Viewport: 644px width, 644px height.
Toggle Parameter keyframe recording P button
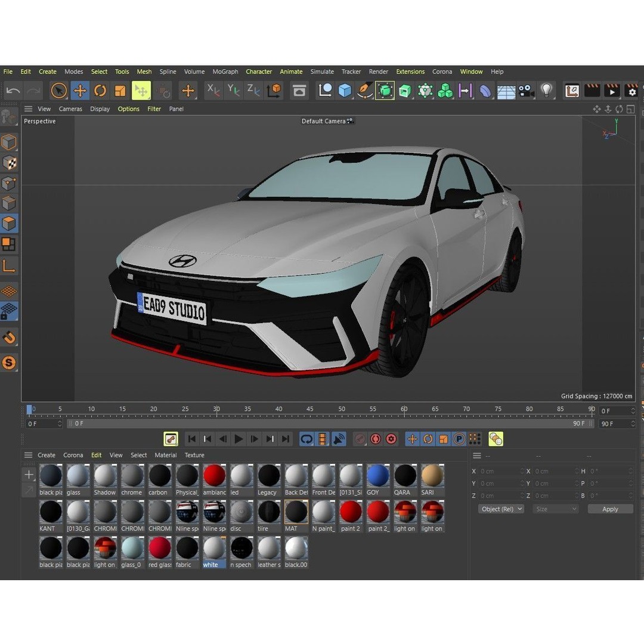click(x=459, y=439)
